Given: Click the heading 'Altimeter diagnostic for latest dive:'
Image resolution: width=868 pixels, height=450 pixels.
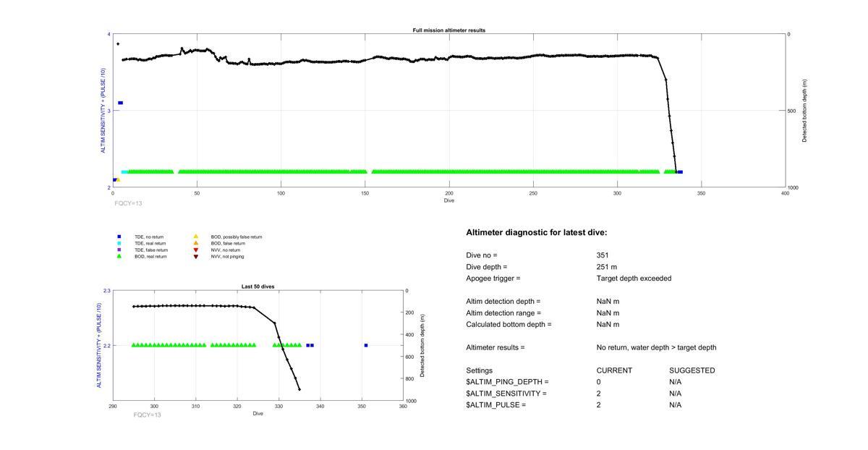Looking at the screenshot, I should pyautogui.click(x=537, y=232).
